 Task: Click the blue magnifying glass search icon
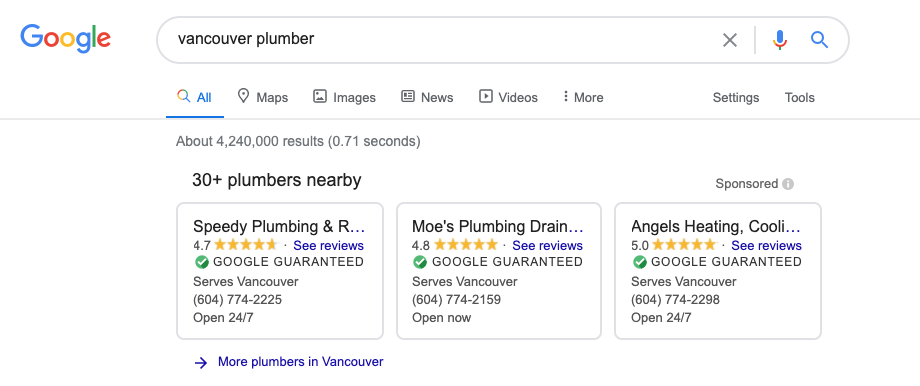click(x=819, y=40)
